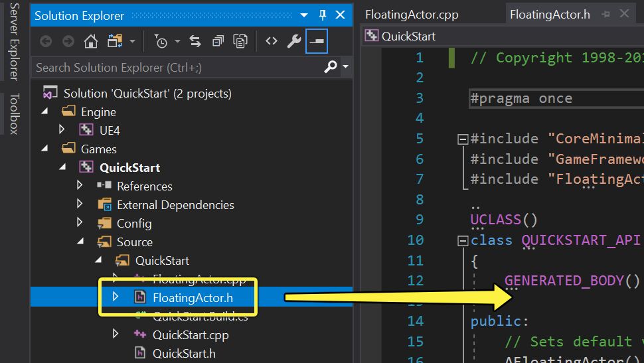Screen dimensions: 644x363
Task: Expand the References node
Action: click(80, 186)
